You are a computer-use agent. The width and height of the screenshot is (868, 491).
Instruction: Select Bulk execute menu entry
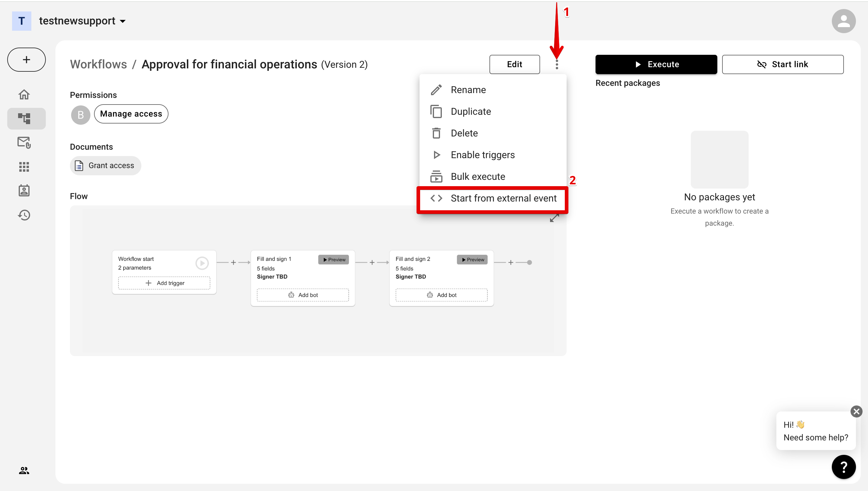[x=492, y=177]
